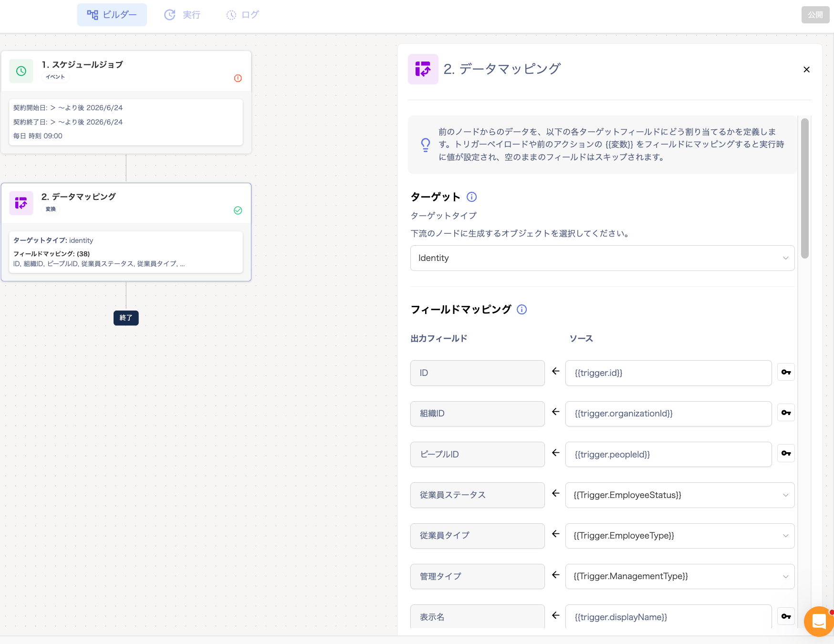This screenshot has height=644, width=834.
Task: Click the info icon next to フィールドマッピング
Action: (522, 309)
